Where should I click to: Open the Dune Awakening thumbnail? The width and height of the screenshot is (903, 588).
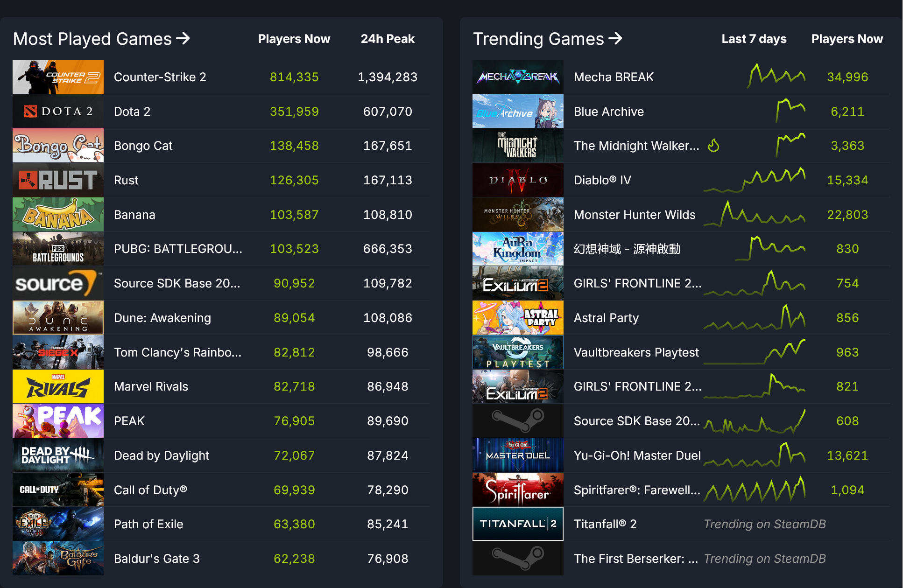pos(58,318)
